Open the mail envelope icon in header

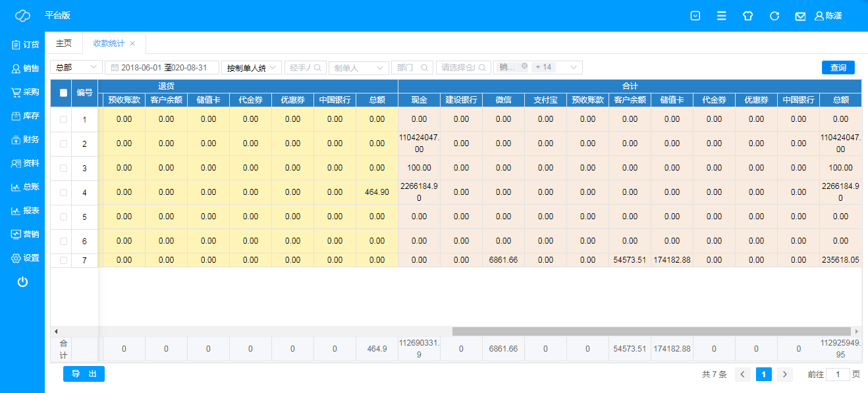(800, 16)
